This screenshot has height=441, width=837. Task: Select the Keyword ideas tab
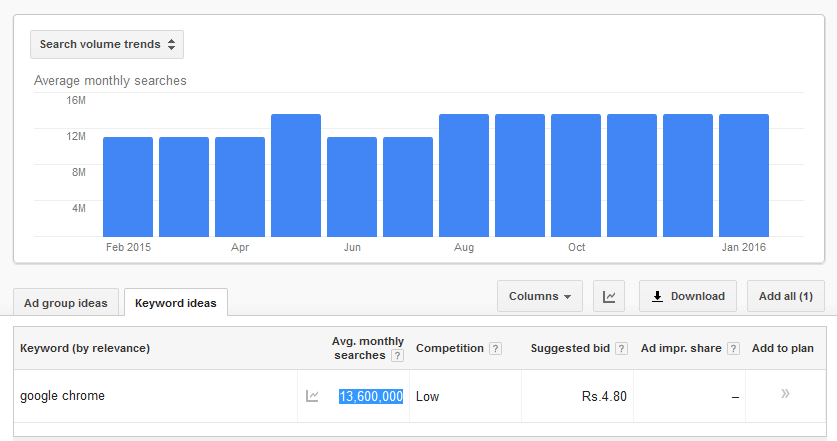click(x=176, y=303)
